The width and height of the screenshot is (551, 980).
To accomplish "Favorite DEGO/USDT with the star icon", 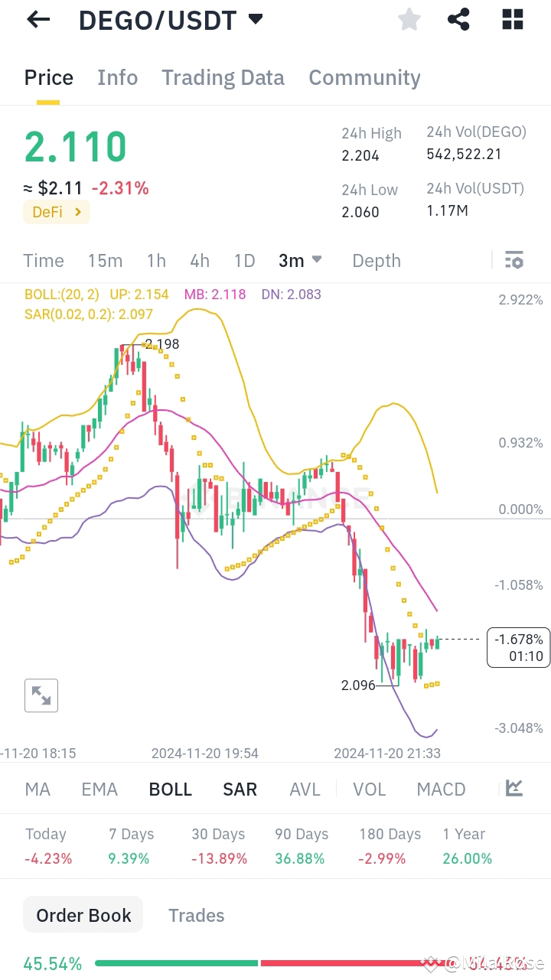I will [409, 19].
